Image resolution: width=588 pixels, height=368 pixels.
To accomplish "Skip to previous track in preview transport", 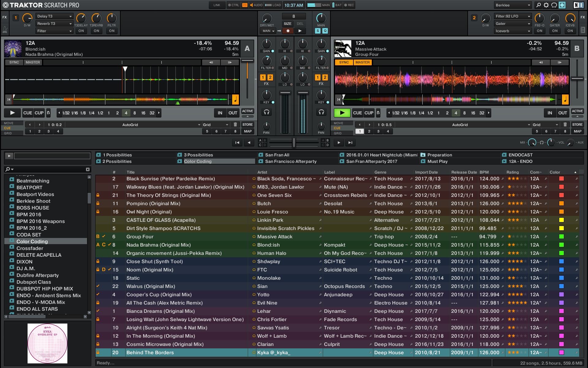I will click(237, 142).
